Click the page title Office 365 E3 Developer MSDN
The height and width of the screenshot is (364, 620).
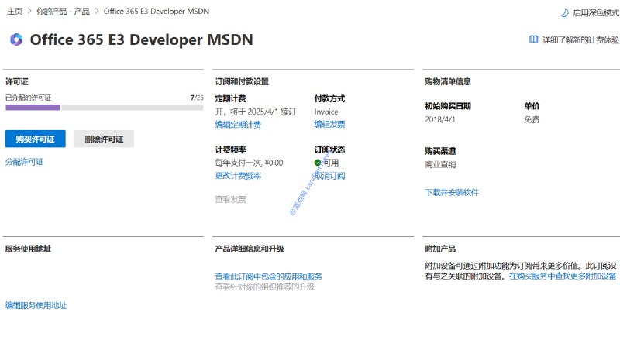click(142, 39)
